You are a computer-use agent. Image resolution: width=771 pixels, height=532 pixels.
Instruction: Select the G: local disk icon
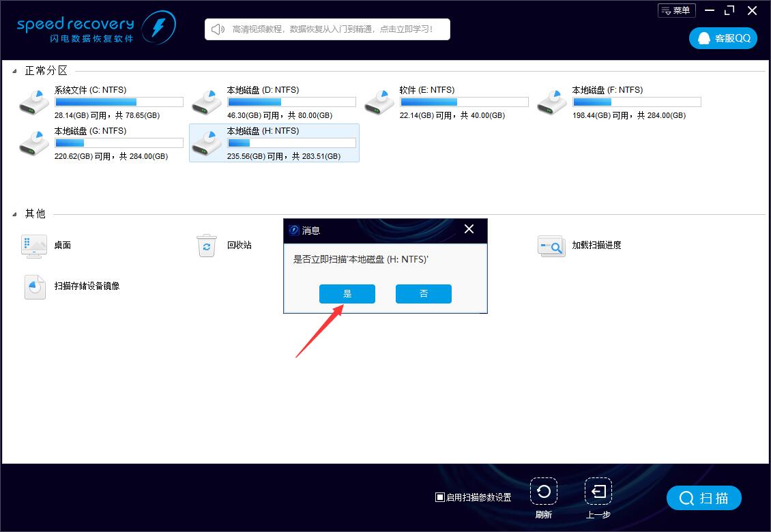point(33,143)
